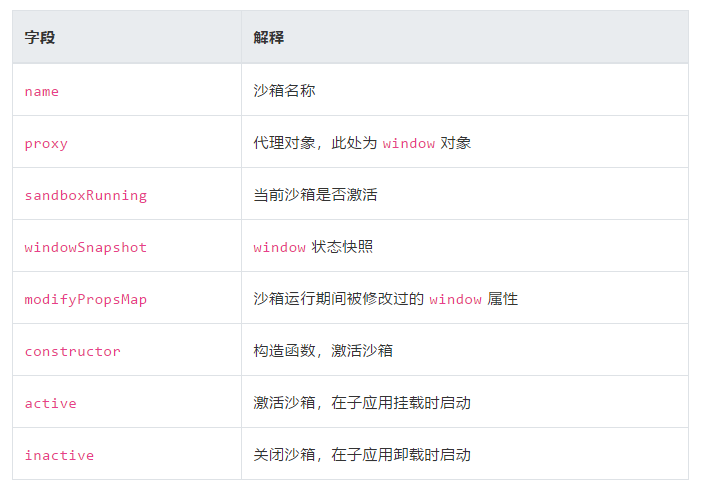The image size is (712, 486).
Task: Click the 状态快照 text
Action: coord(342,247)
